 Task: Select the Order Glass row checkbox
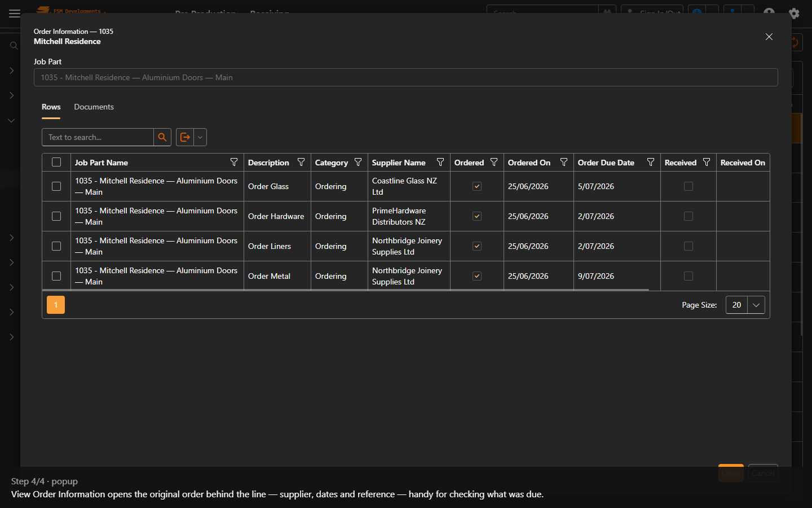tap(56, 186)
